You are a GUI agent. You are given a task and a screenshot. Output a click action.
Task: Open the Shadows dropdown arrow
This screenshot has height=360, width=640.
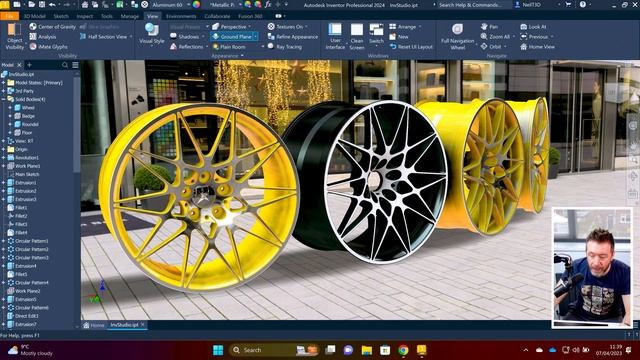tap(203, 37)
